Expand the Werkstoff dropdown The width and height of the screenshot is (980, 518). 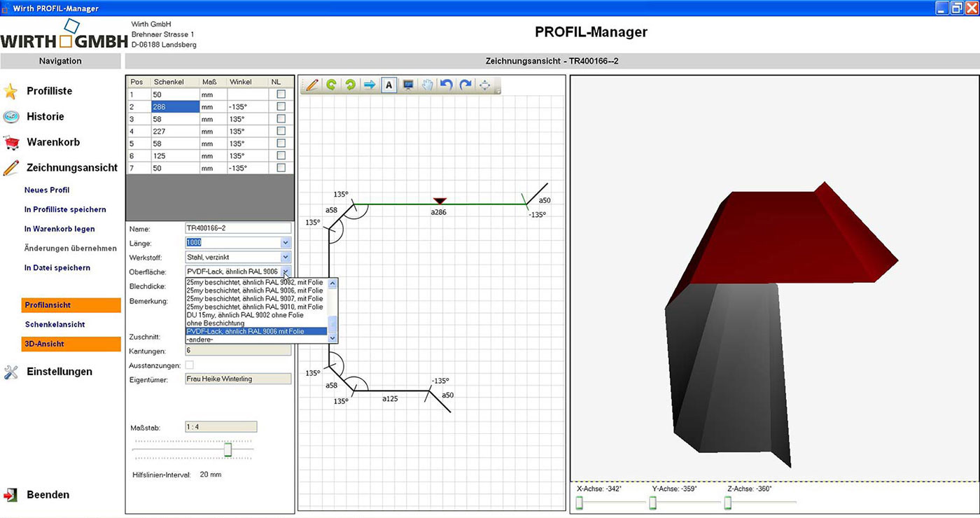[286, 258]
